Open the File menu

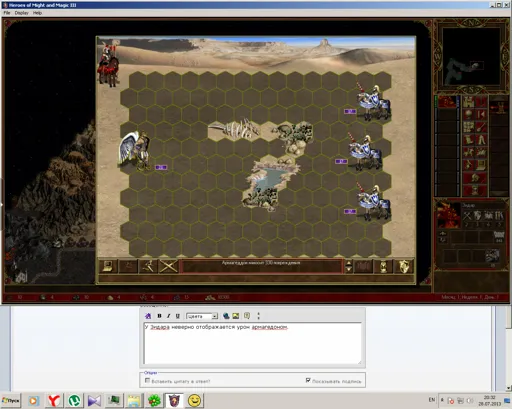click(x=7, y=13)
